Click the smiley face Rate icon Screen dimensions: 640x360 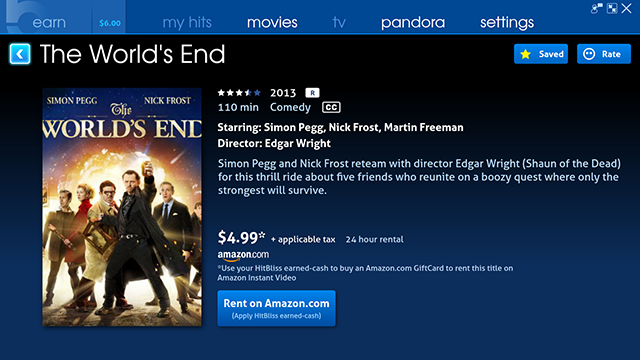coord(589,54)
